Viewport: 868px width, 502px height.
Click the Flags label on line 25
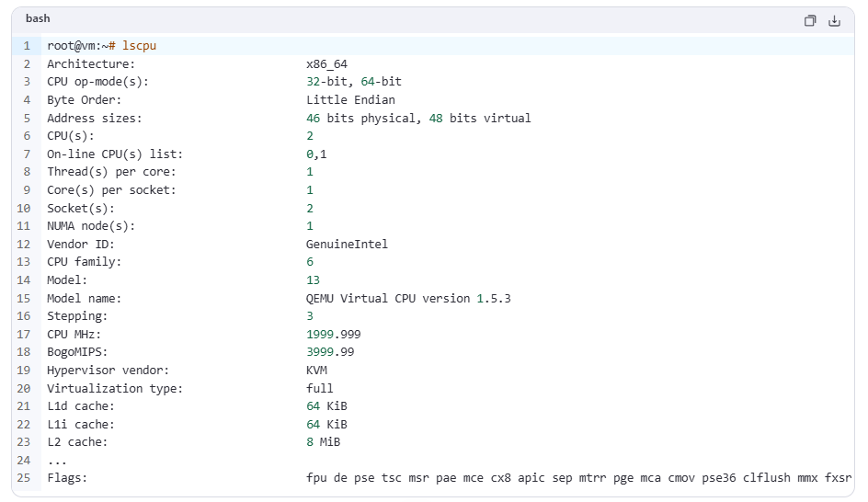pyautogui.click(x=67, y=478)
